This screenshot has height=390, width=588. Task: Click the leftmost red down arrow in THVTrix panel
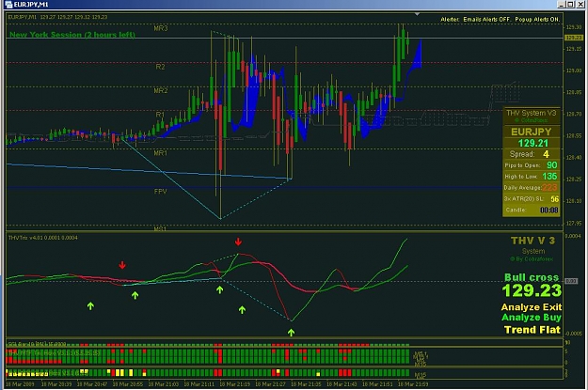tap(122, 265)
